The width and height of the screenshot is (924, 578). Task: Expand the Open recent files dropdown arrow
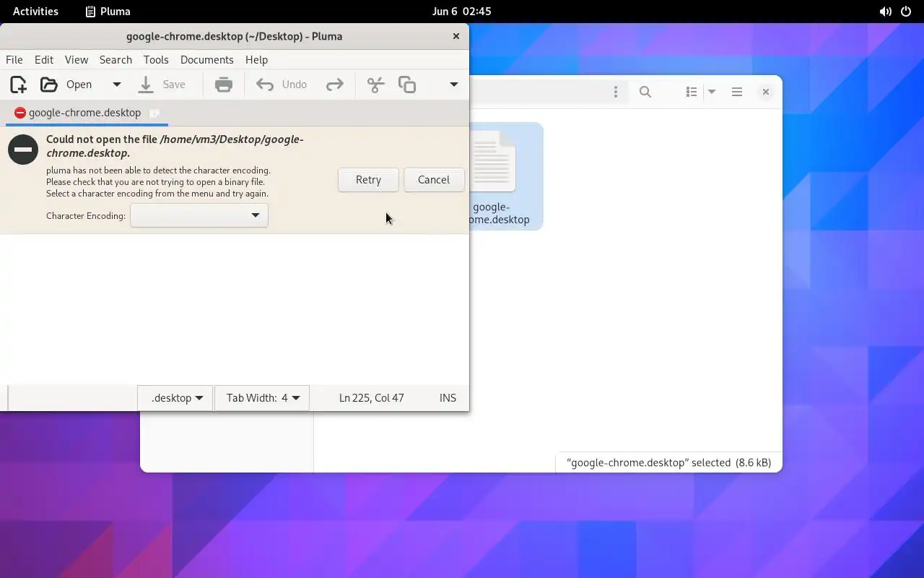[x=116, y=85]
